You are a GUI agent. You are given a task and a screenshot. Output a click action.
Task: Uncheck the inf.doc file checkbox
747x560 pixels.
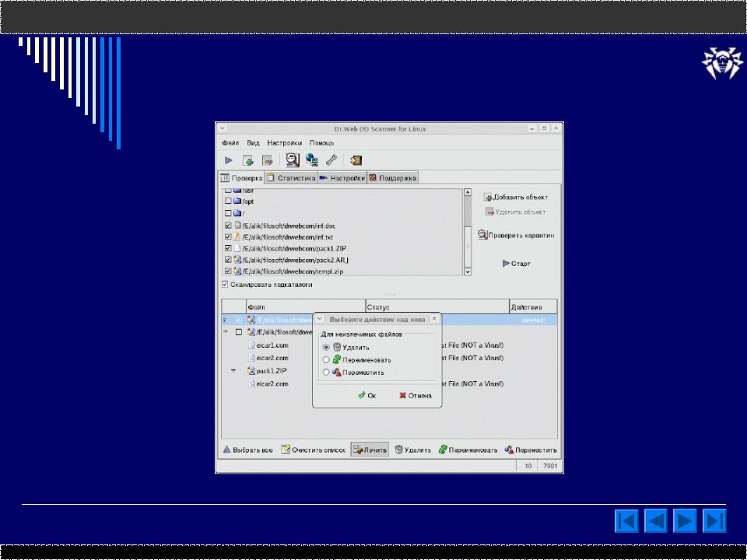(228, 226)
